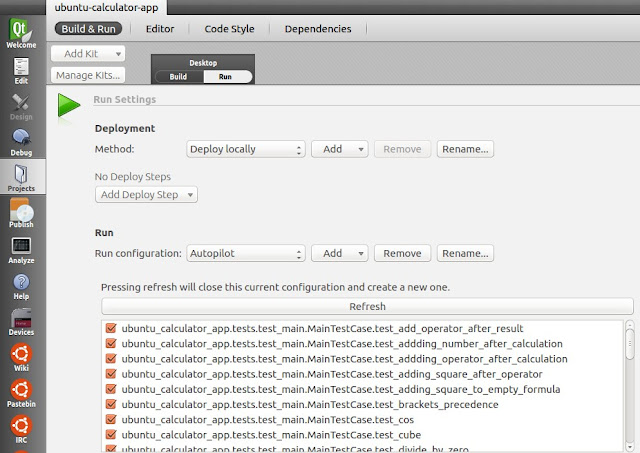Open the Help mode icon
Viewport: 640px width, 453px height.
[21, 286]
